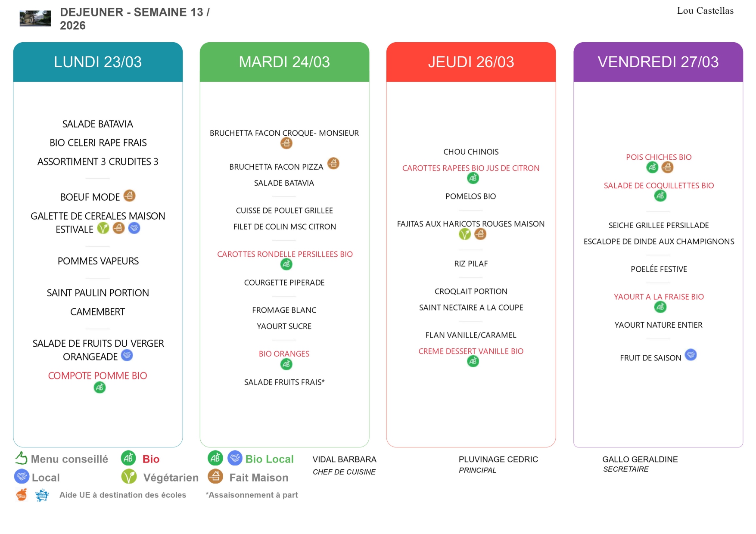Click the Bio icon under CREME DESSERT VANILLE BIO

pyautogui.click(x=473, y=361)
